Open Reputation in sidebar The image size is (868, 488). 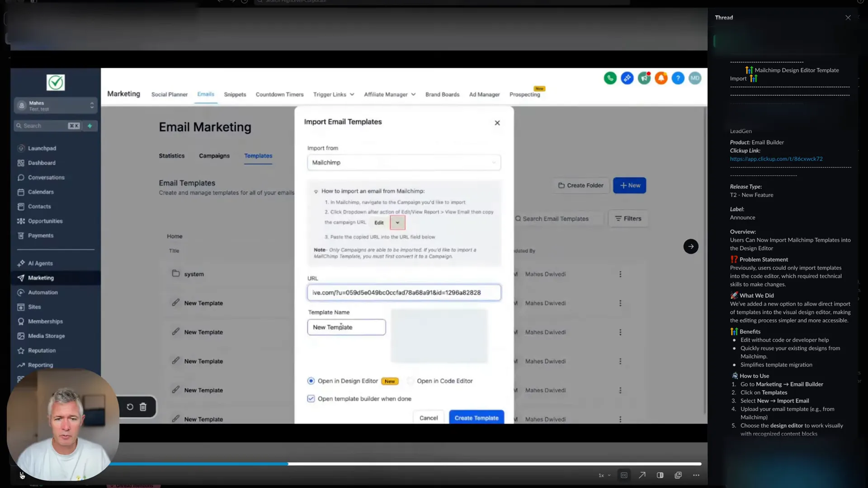coord(42,351)
